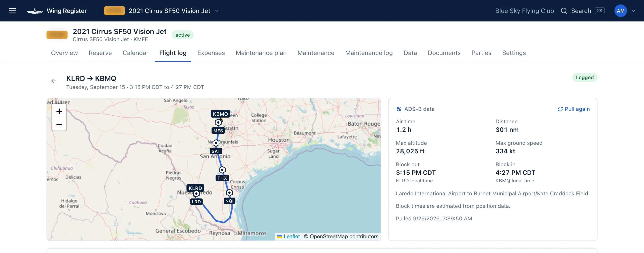644x253 pixels.
Task: Click the search magnifier icon
Action: click(564, 11)
